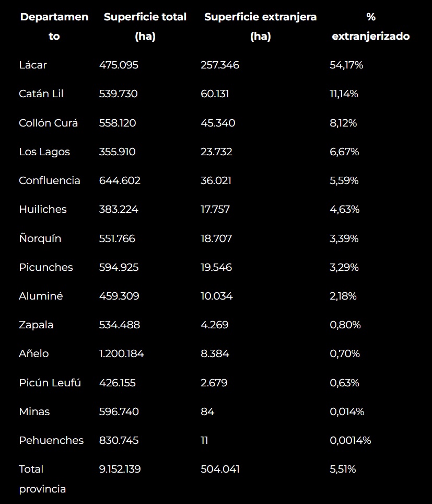
Task: Select the Catán Lil row name
Action: click(x=41, y=94)
